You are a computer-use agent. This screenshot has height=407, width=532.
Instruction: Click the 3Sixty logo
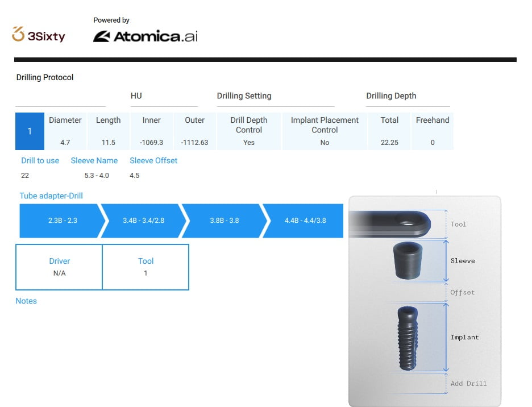[x=39, y=35]
